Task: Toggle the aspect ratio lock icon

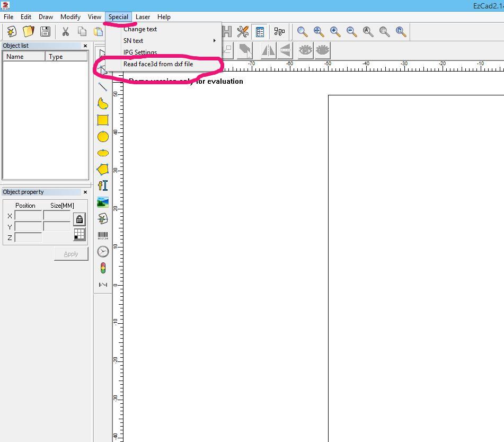Action: tap(79, 219)
